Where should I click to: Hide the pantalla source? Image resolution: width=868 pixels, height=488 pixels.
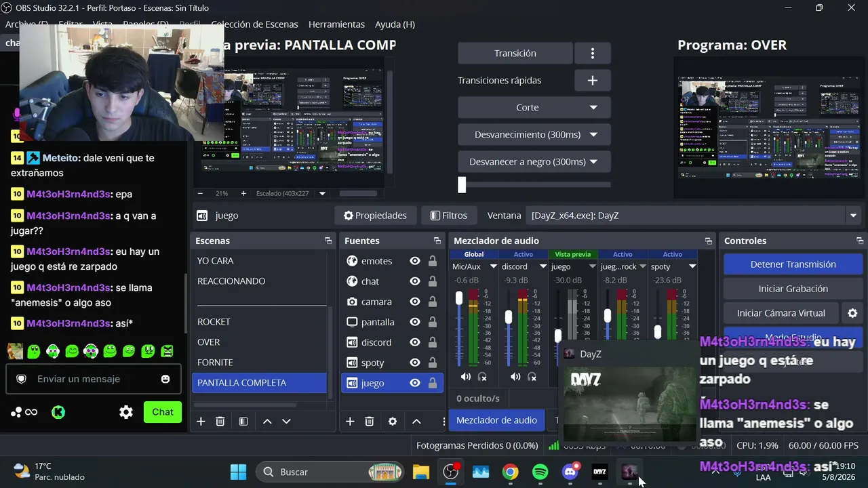click(415, 322)
